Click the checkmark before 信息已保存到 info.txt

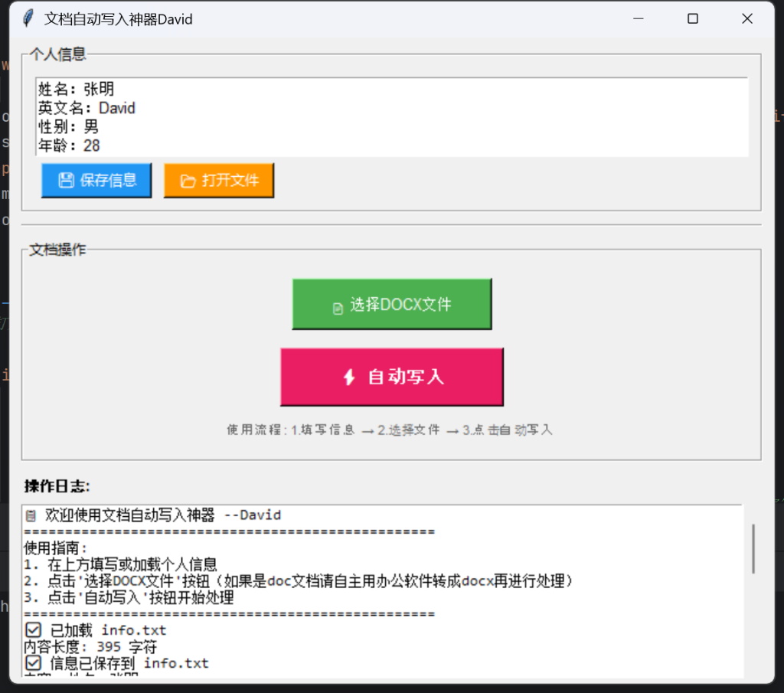33,662
